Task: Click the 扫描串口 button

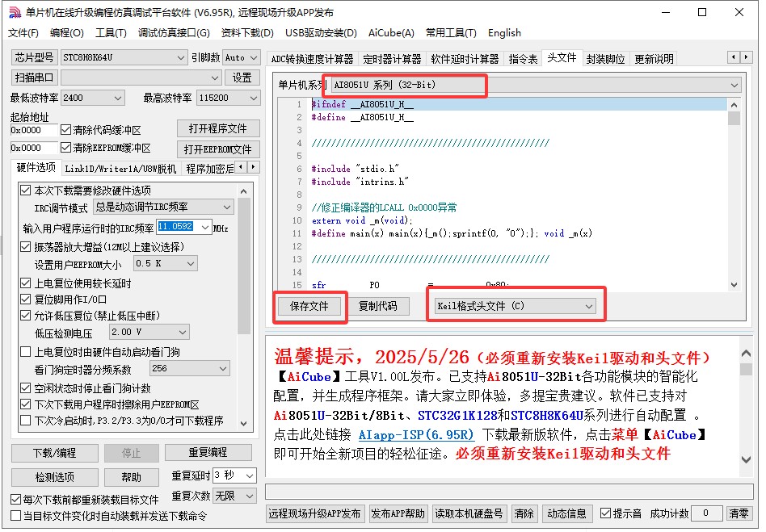Action: 34,77
